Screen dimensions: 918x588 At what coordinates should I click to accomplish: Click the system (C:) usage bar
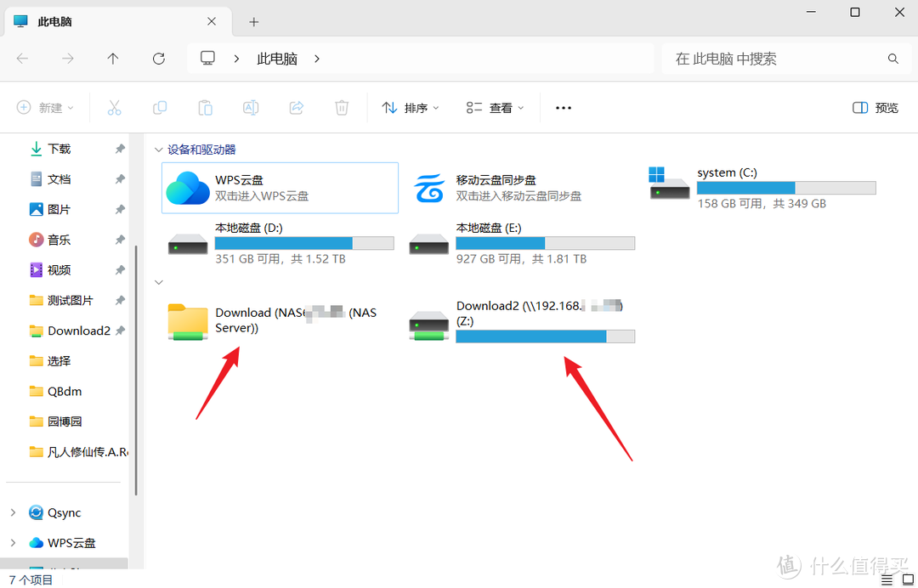pos(786,188)
